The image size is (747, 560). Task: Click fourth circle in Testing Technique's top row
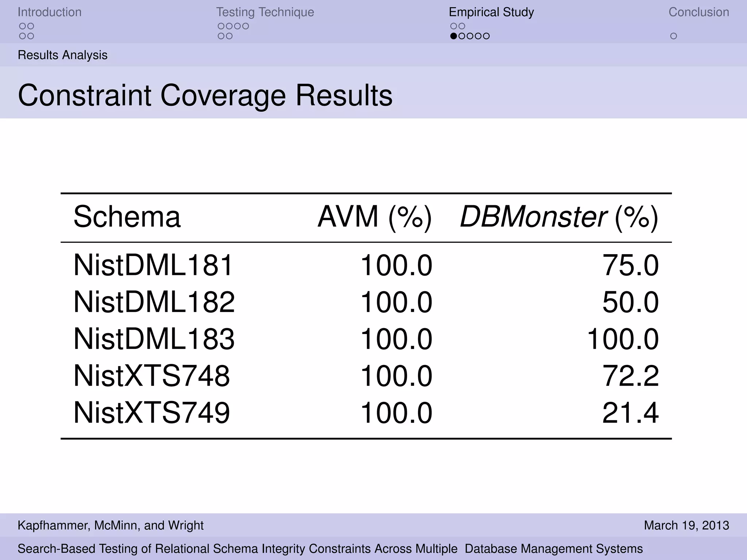245,26
